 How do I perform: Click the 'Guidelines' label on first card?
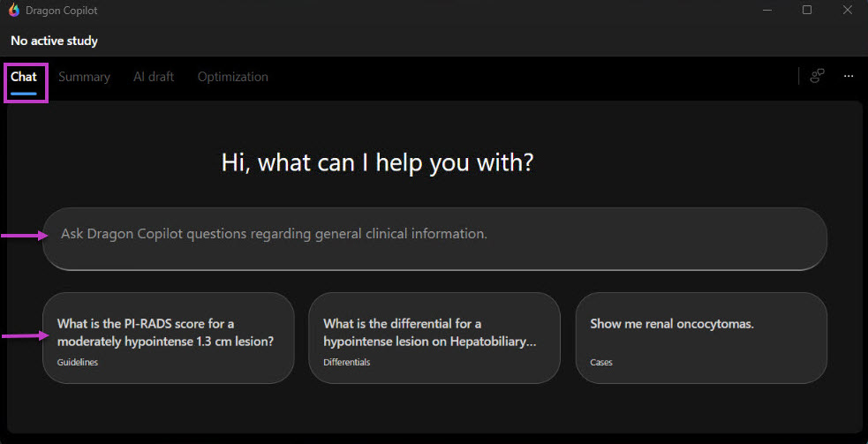click(x=78, y=363)
